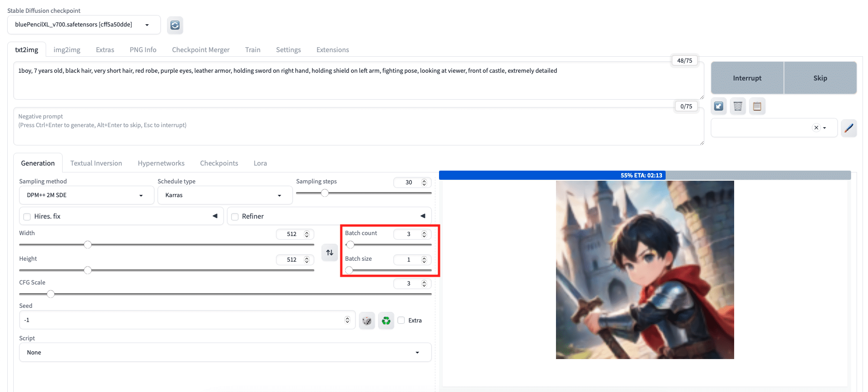Swap width and height with arrows icon

coord(329,252)
